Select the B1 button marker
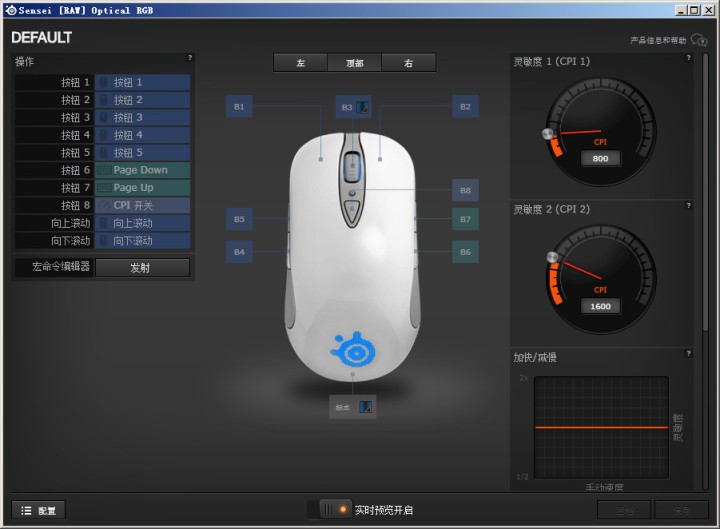Screen dimensions: 720x529 (x=239, y=107)
